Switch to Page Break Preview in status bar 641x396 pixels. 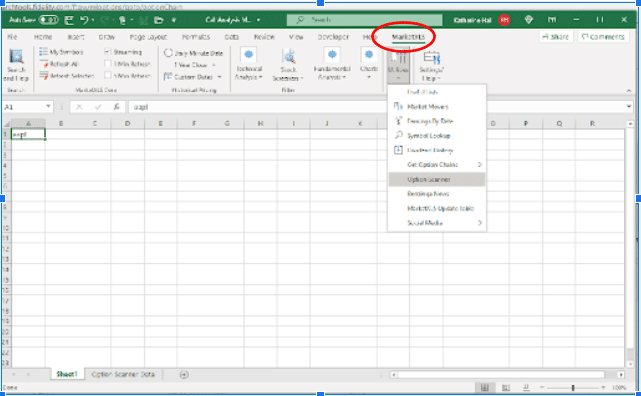(x=526, y=387)
